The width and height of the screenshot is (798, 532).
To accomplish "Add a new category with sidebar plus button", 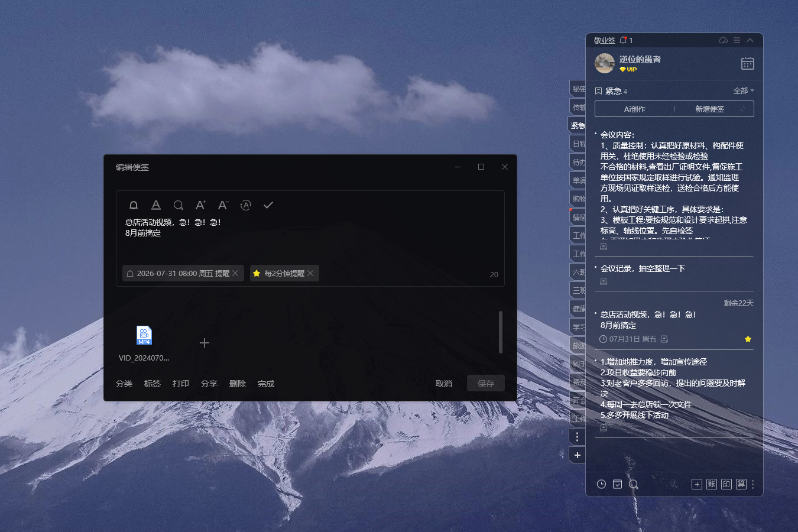I will 578,455.
